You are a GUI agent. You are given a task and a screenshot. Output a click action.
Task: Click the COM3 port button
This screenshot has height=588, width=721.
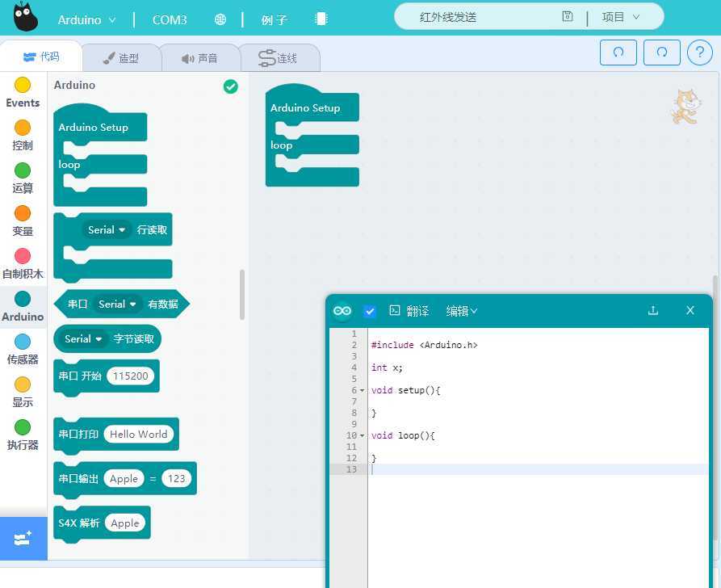(x=170, y=19)
